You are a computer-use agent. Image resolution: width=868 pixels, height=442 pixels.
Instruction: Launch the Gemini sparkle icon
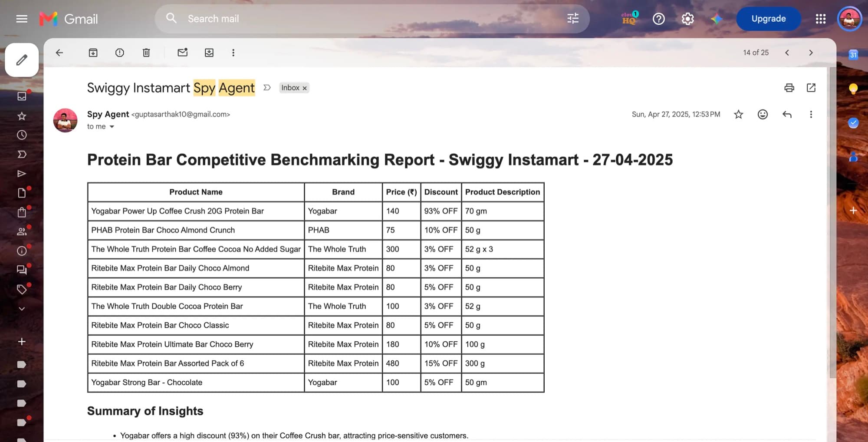click(x=716, y=19)
